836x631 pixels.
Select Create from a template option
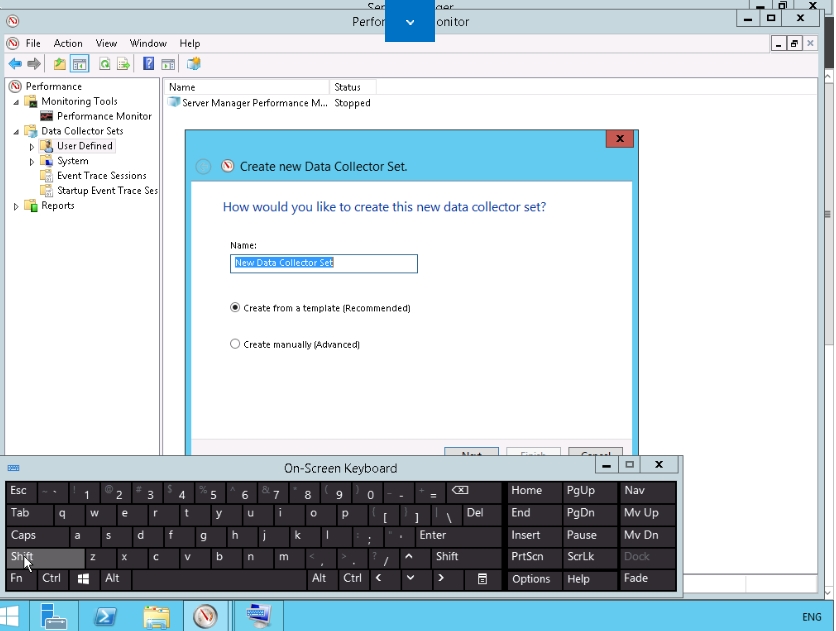(320, 308)
